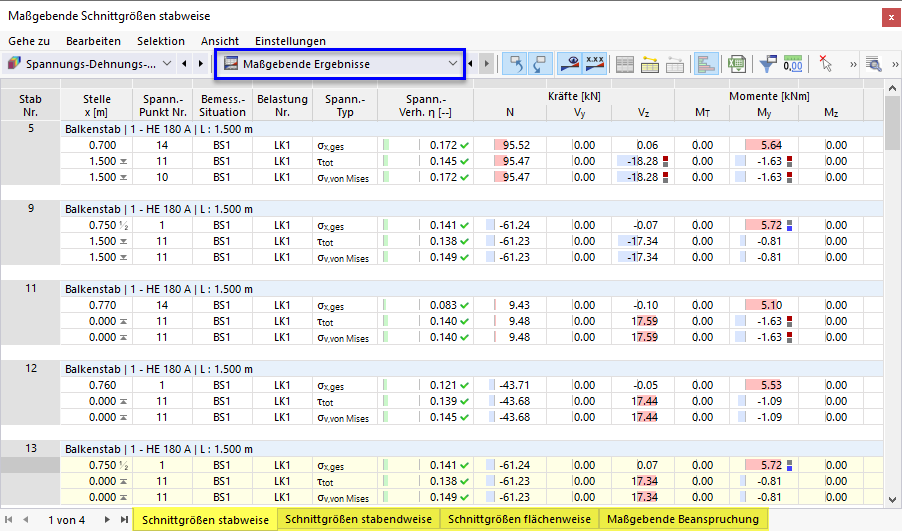902x531 pixels.
Task: Toggle the x.xx result values display
Action: pos(595,64)
